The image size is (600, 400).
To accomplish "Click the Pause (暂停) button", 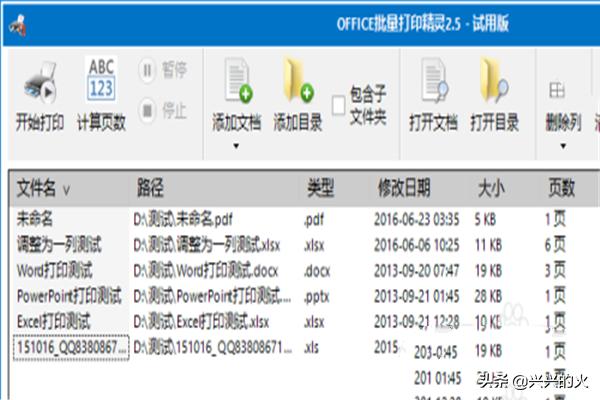I will [162, 70].
